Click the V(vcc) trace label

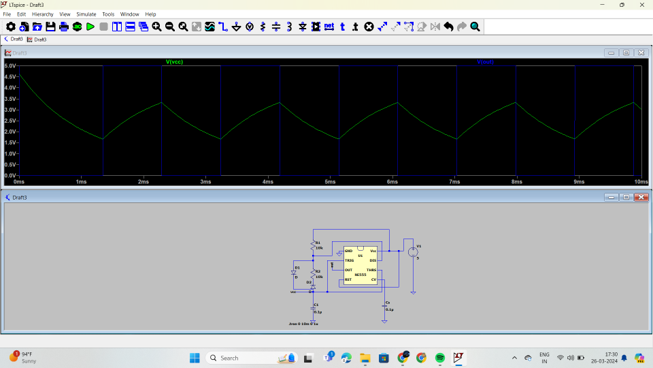(174, 62)
